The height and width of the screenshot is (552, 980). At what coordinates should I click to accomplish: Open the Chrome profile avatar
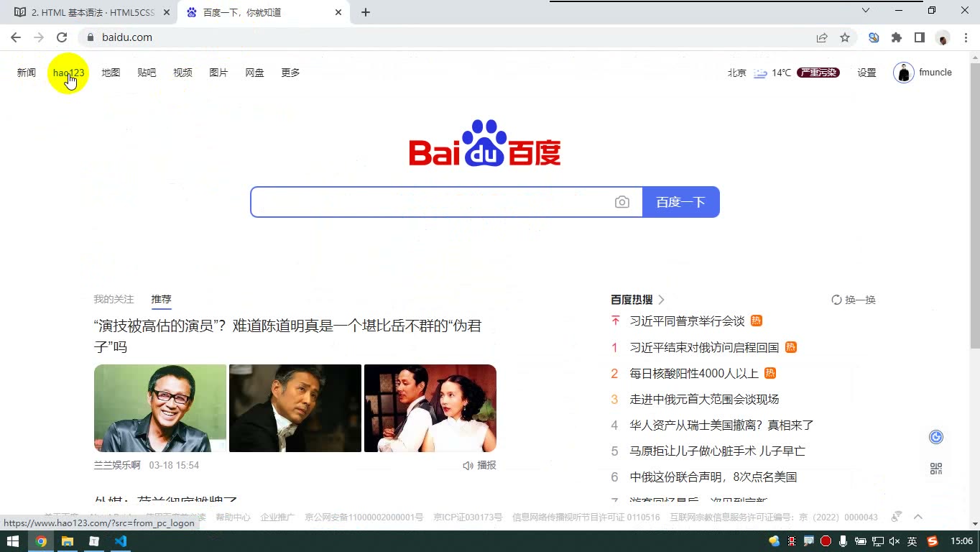943,37
